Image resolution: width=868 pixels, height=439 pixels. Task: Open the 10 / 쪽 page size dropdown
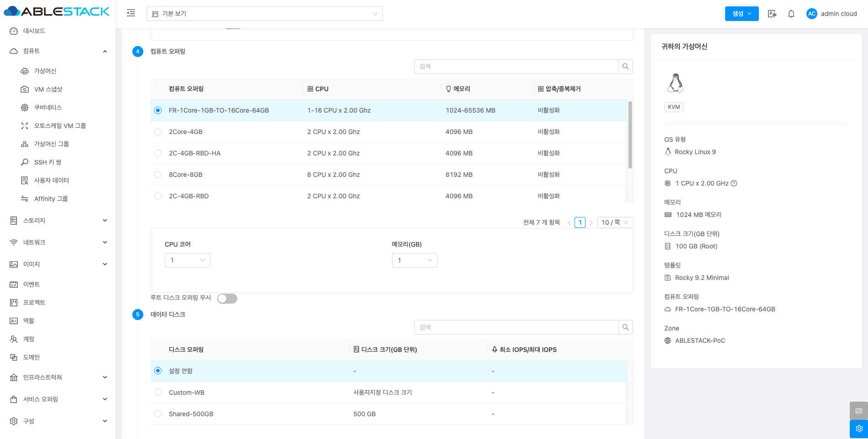614,222
